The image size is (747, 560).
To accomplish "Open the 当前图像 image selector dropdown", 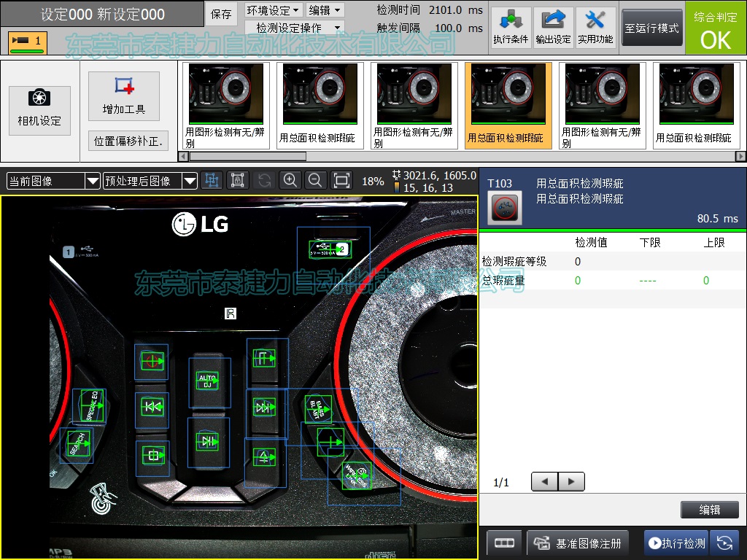I will click(53, 181).
